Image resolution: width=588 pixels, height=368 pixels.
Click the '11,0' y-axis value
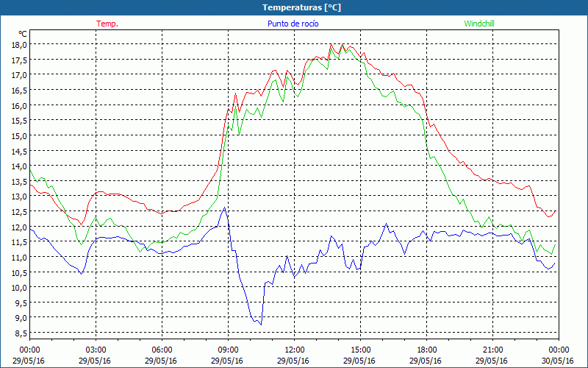point(19,257)
